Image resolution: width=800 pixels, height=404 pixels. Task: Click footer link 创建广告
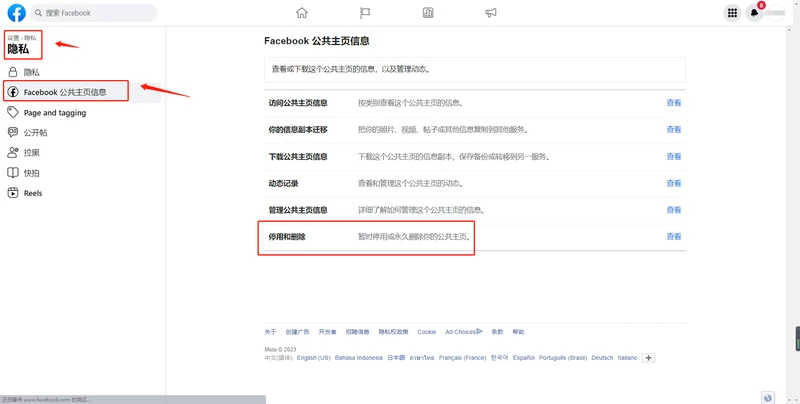tap(297, 332)
